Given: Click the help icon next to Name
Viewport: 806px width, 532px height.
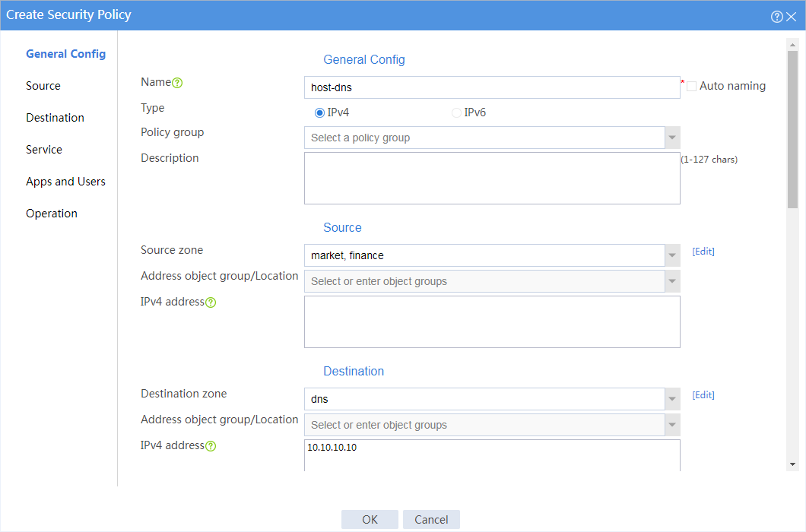Looking at the screenshot, I should pos(177,83).
